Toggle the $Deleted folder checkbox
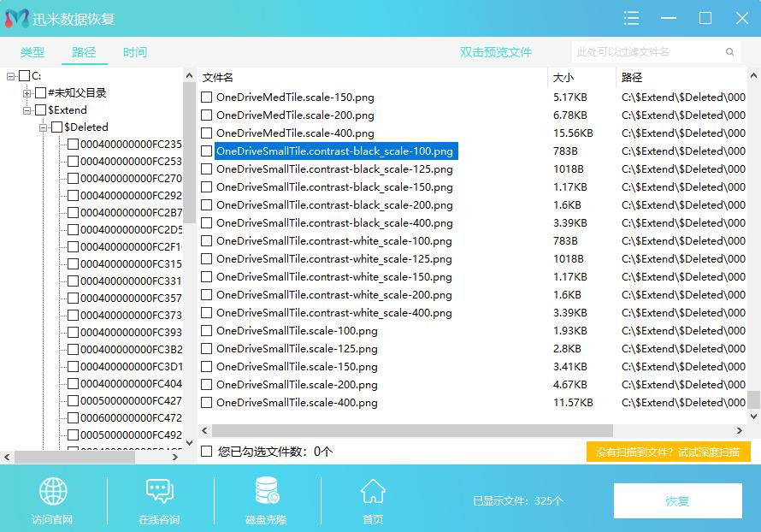761x532 pixels. [x=57, y=127]
